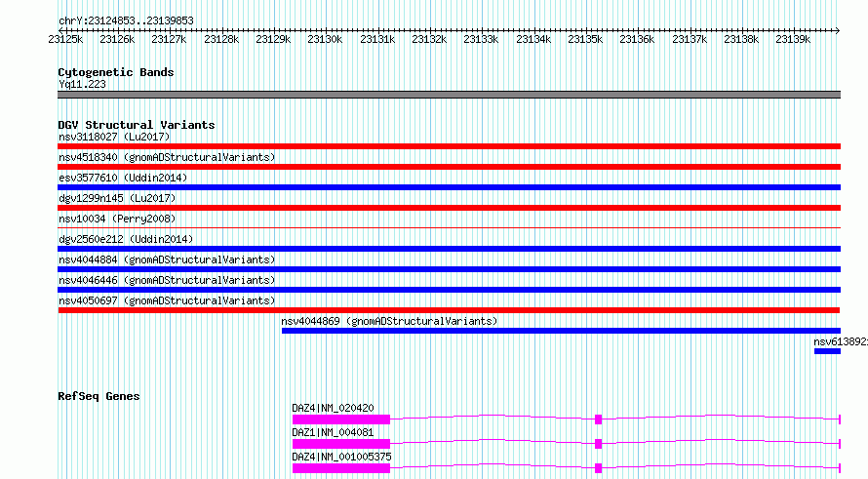Click the DAZ1|NM_004081 gene label
The image size is (868, 479).
[x=333, y=432]
